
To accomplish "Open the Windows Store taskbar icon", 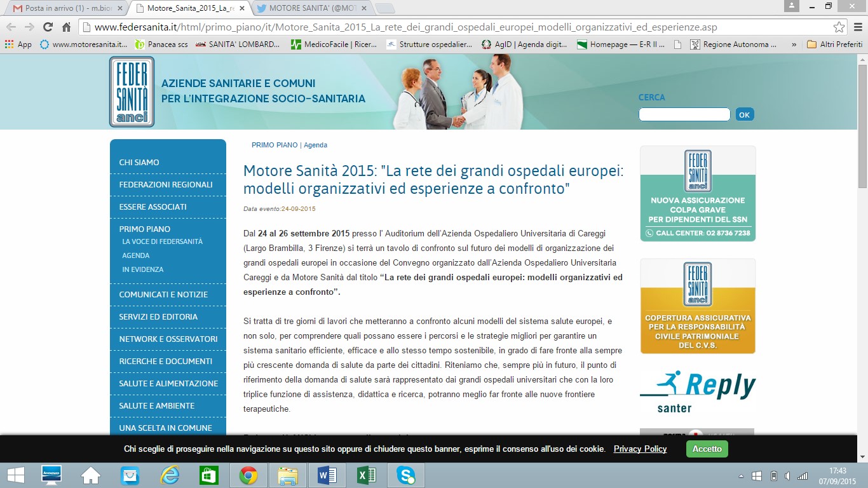I will (209, 475).
